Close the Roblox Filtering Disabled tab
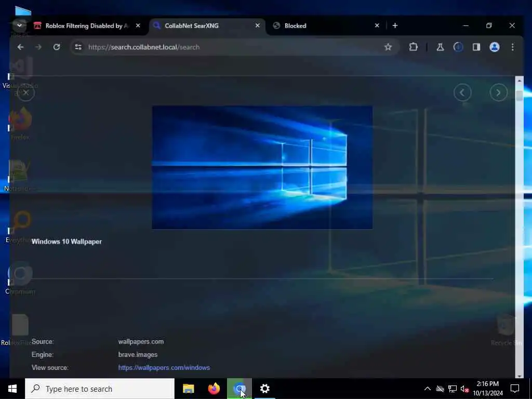Image resolution: width=532 pixels, height=399 pixels. (x=138, y=25)
